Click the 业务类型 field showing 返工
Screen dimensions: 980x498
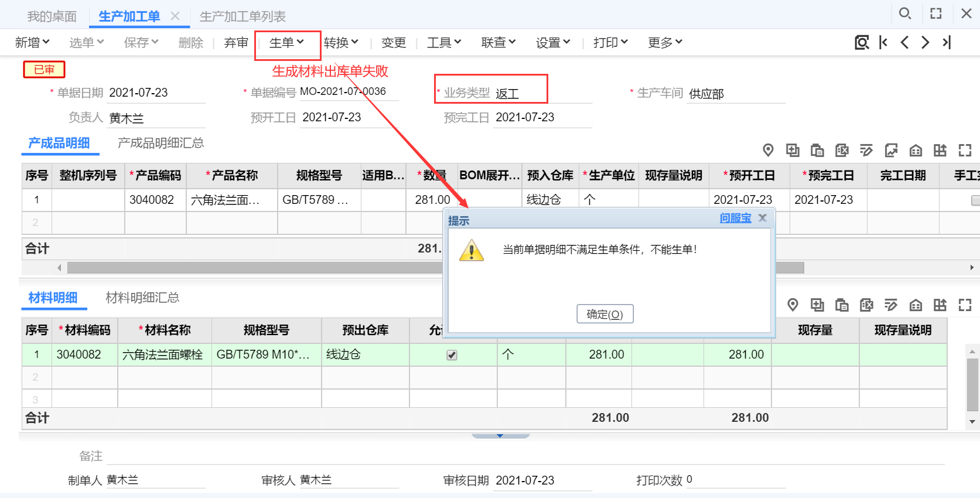[542, 93]
